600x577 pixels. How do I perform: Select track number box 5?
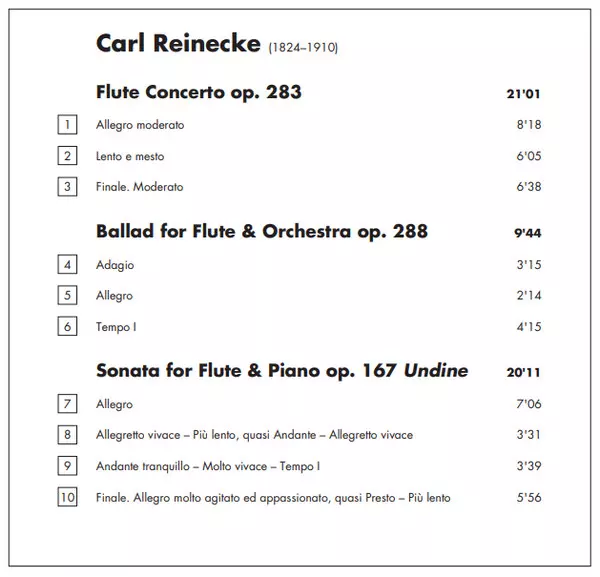68,295
